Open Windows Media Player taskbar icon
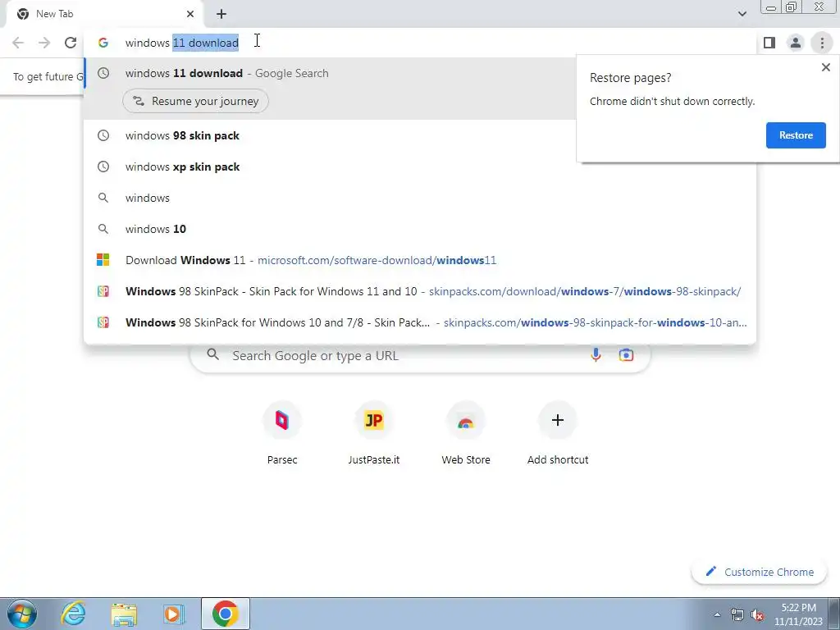Viewport: 840px width, 630px height. pyautogui.click(x=173, y=614)
